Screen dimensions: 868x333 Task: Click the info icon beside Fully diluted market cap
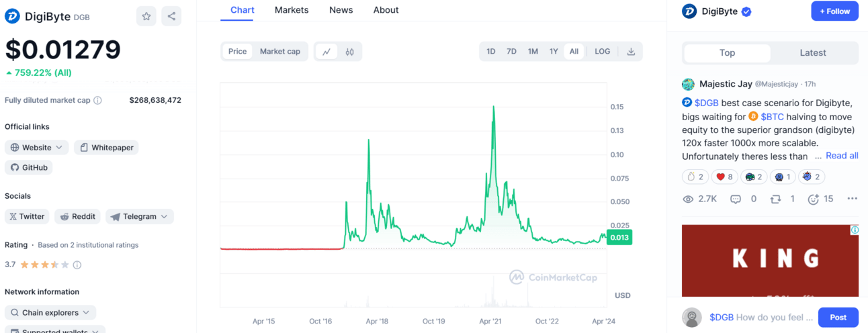[97, 100]
